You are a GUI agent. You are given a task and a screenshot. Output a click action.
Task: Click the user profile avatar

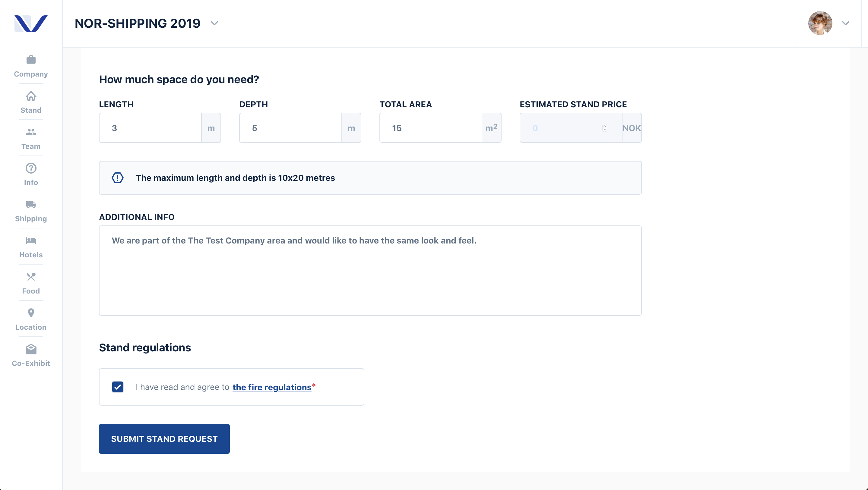coord(820,23)
